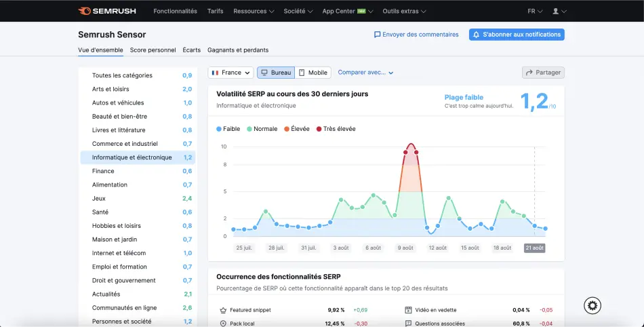Viewport: 644px width, 327px height.
Task: Select Jeux category
Action: click(138, 198)
